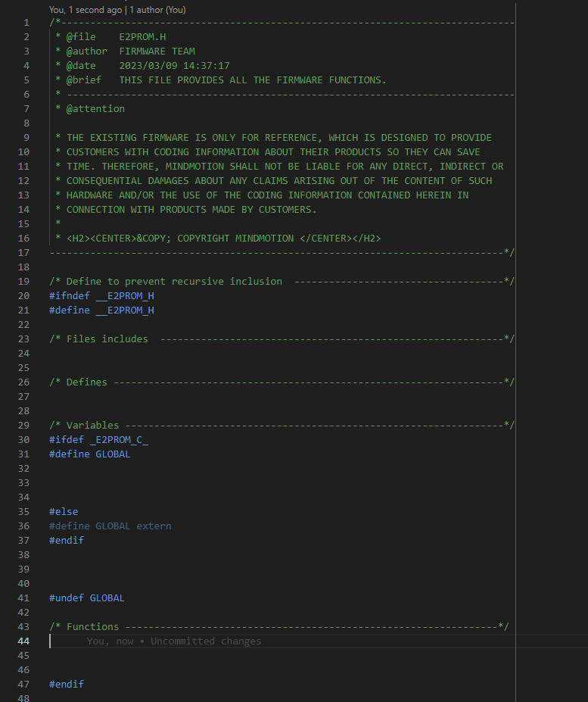Screen dimensions: 588x702
Task: Click the final '#endif' on line 47
Action: [67, 684]
